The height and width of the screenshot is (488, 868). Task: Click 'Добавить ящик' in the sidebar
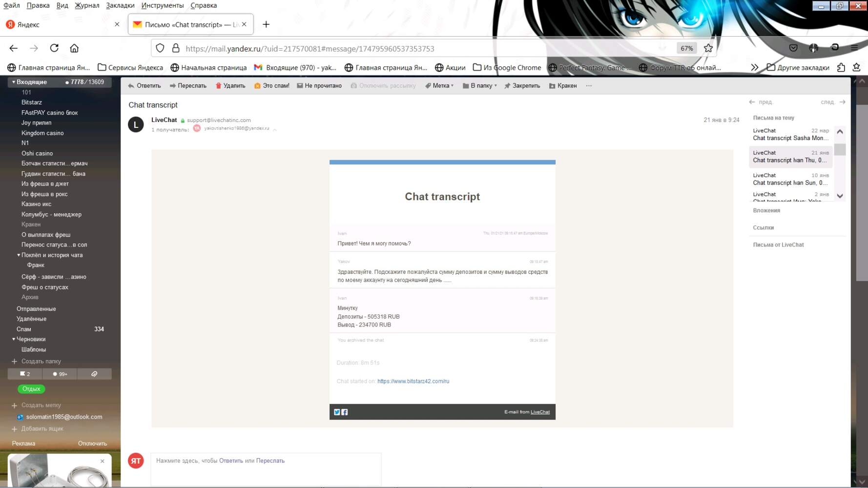(x=42, y=429)
